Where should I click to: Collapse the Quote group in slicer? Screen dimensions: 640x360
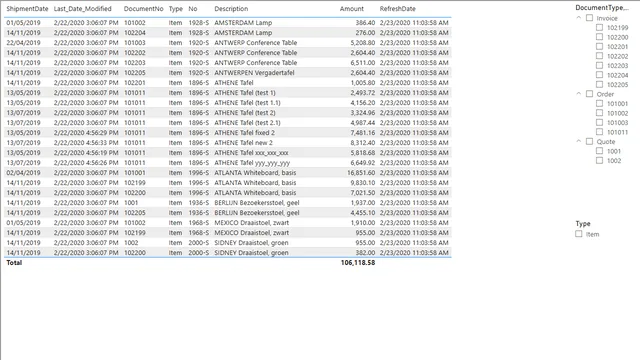pyautogui.click(x=578, y=141)
